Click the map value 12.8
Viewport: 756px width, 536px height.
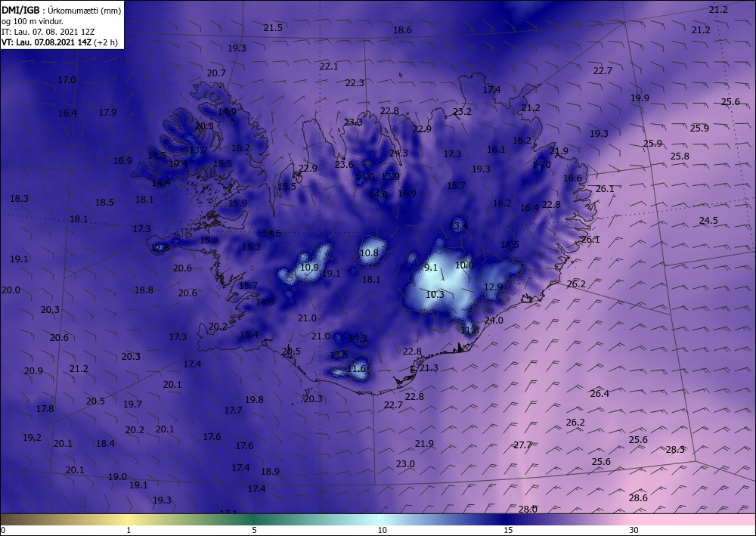pyautogui.click(x=160, y=248)
